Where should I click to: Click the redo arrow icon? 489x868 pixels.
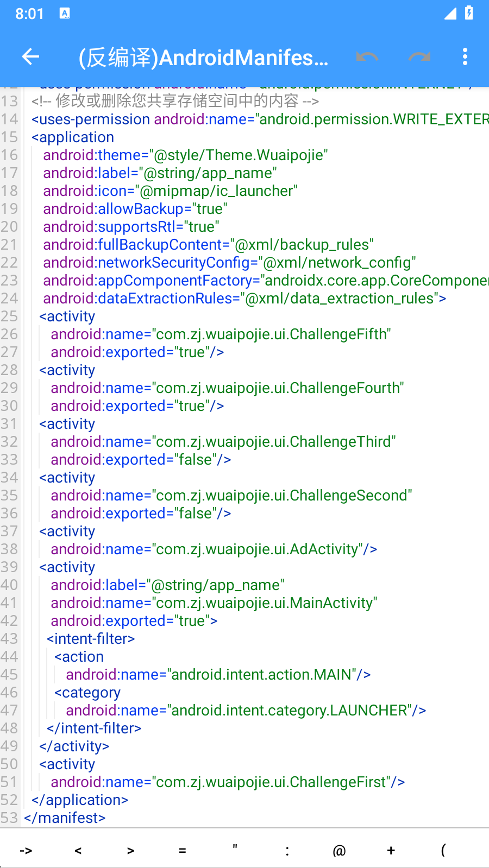tap(419, 56)
